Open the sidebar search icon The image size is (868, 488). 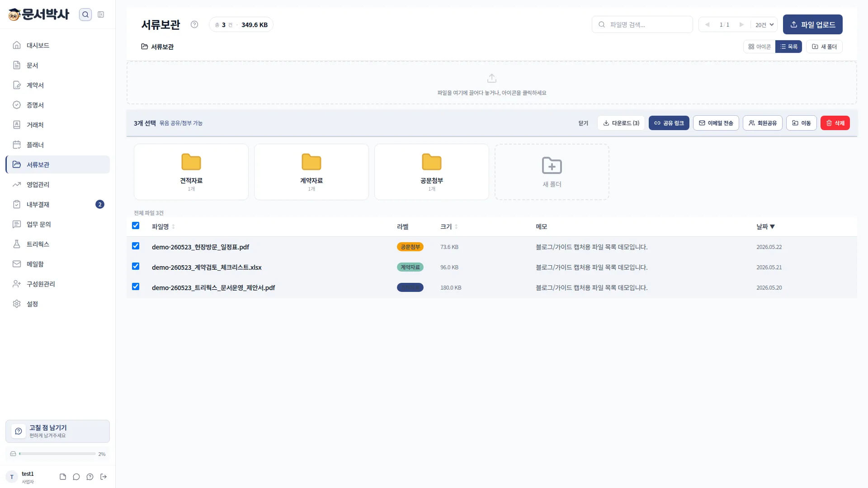tap(85, 14)
